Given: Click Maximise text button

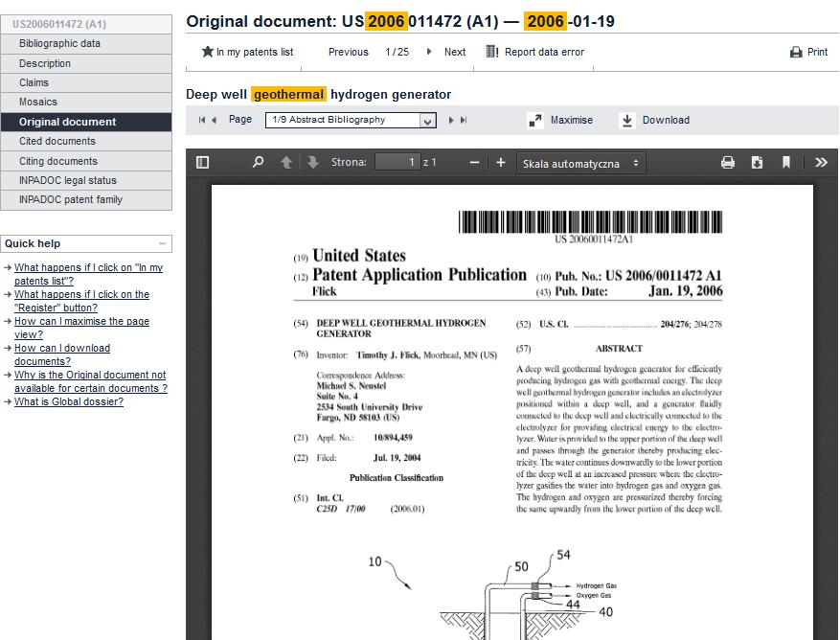Looking at the screenshot, I should coord(572,120).
